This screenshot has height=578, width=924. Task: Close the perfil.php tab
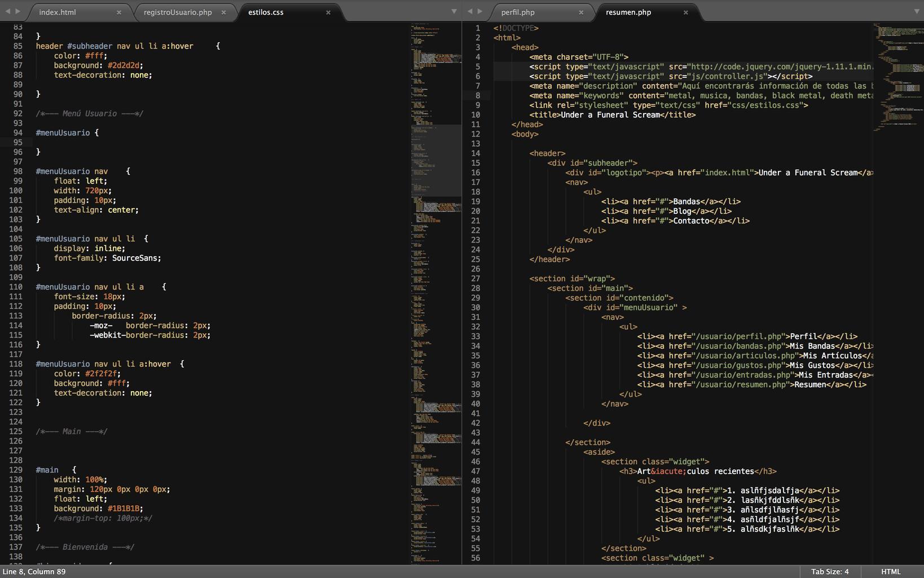point(581,12)
